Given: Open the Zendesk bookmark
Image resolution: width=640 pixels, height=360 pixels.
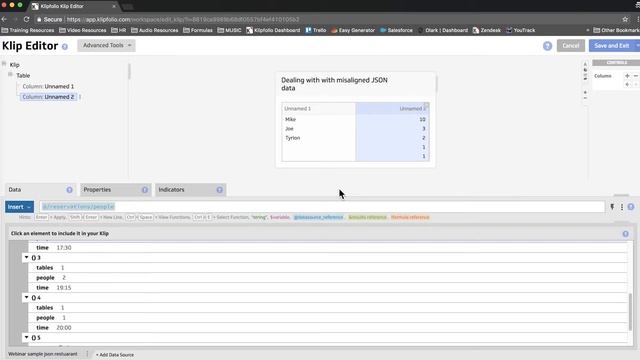Looking at the screenshot, I should (487, 30).
